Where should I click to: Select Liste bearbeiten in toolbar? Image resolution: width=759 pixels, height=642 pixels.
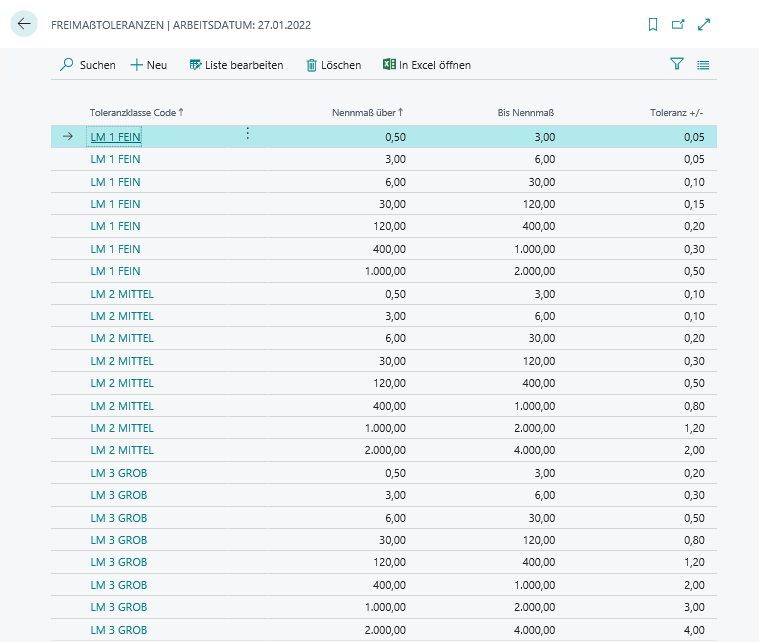pyautogui.click(x=236, y=65)
